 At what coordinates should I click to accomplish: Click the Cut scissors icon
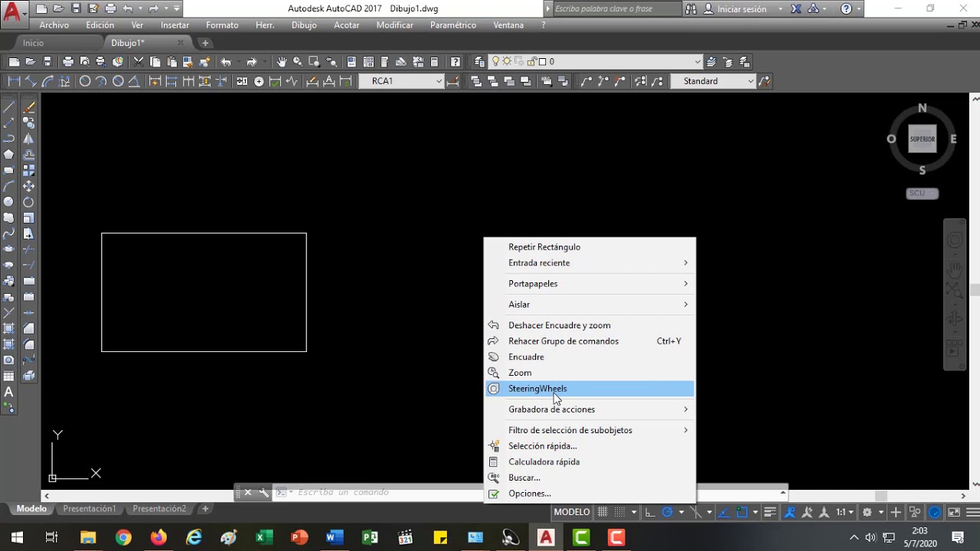point(139,62)
